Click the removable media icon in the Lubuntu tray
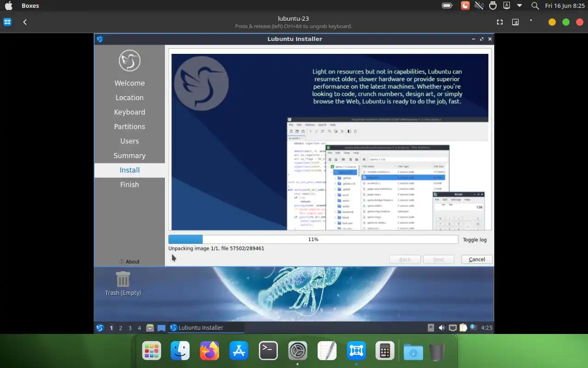Viewport: 588px width, 368px height. 430,328
